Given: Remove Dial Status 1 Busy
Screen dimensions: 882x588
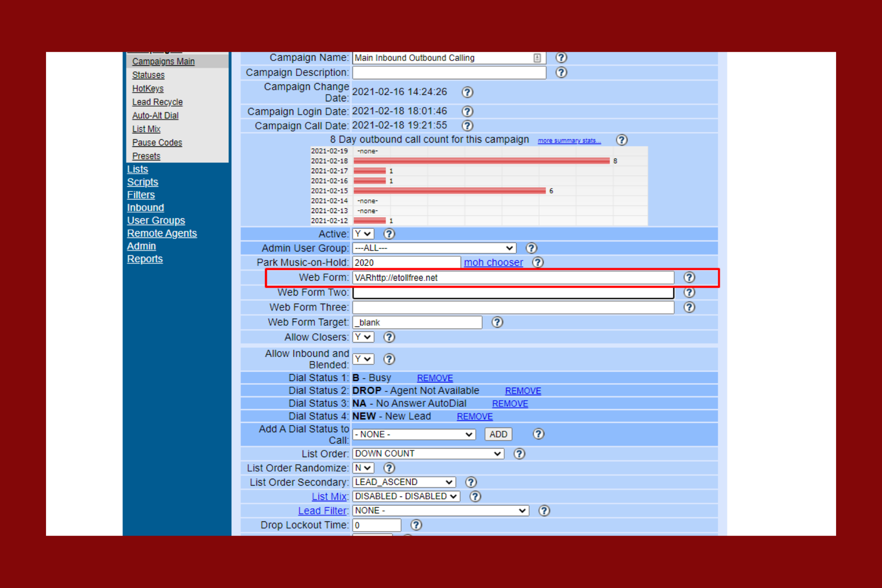Looking at the screenshot, I should click(435, 378).
